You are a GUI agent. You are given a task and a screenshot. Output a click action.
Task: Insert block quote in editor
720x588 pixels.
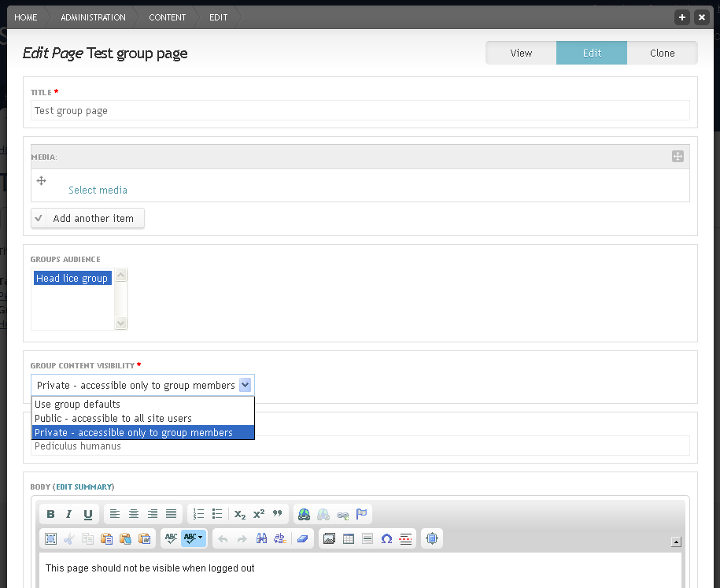[277, 514]
